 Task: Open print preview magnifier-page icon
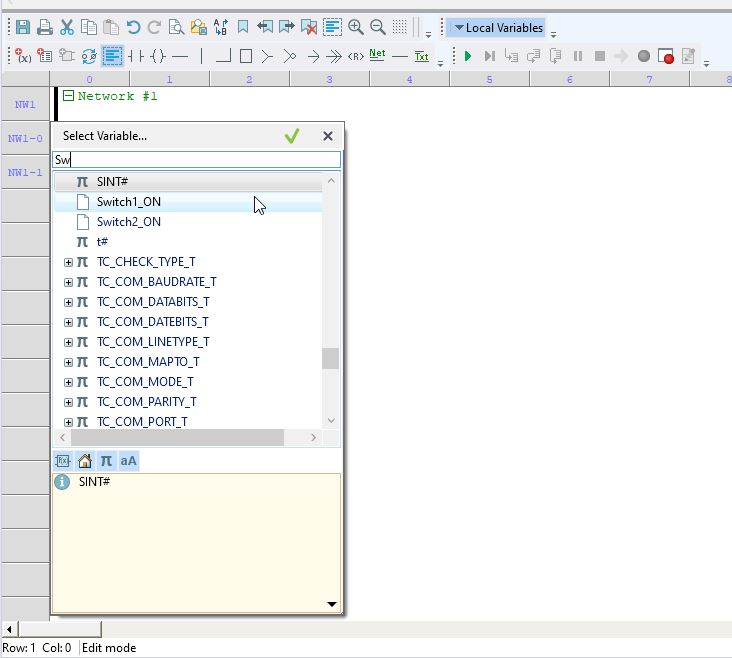click(176, 27)
